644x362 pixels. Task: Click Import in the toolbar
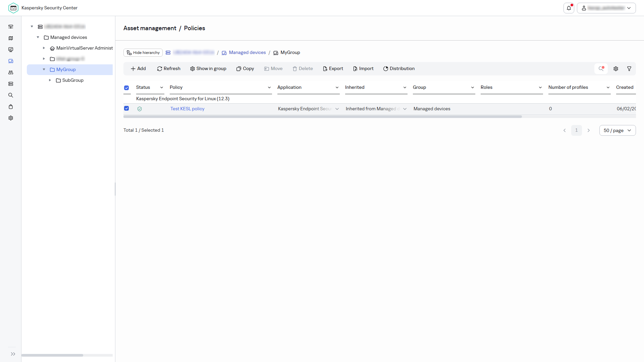tap(363, 69)
